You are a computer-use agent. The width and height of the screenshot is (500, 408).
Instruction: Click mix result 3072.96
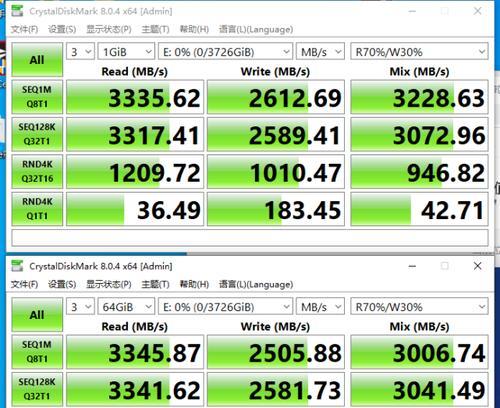(419, 134)
